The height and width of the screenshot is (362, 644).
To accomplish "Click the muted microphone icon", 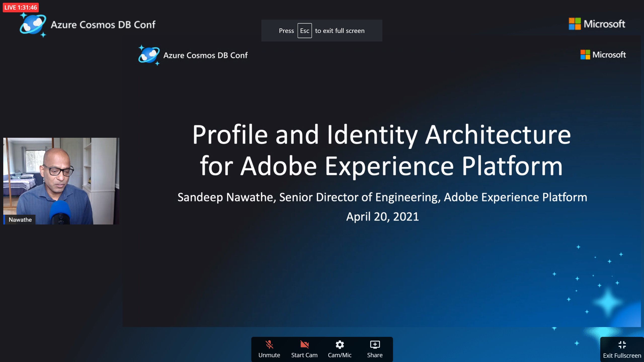I will (x=269, y=344).
